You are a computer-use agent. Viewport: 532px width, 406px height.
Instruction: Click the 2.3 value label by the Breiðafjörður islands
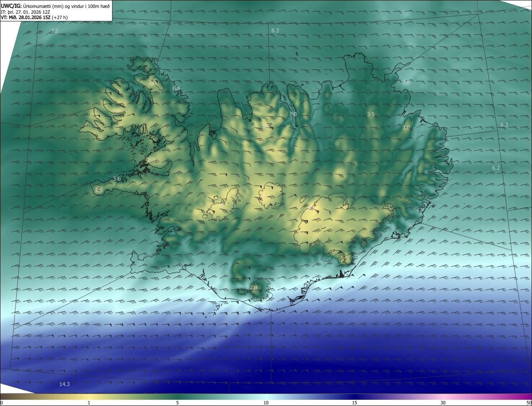tap(151, 161)
